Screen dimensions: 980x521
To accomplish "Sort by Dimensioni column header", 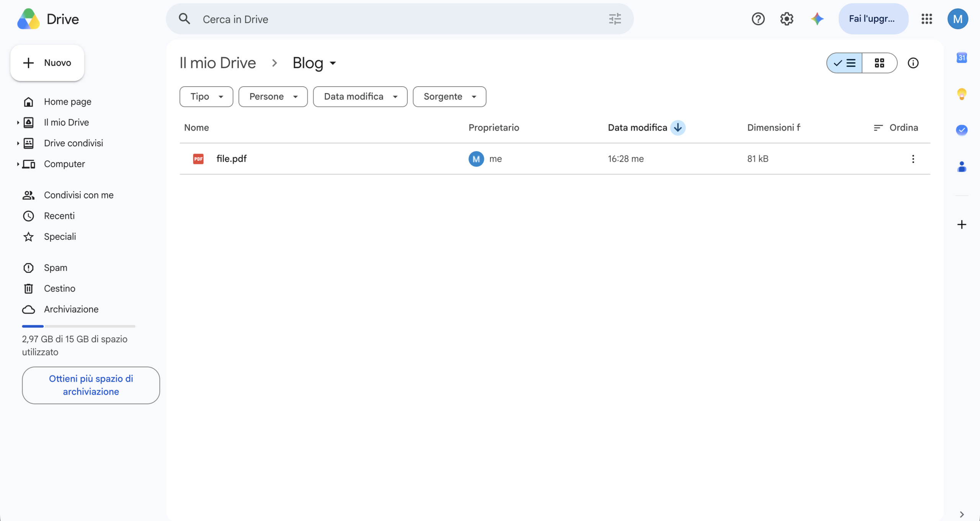I will tap(774, 128).
